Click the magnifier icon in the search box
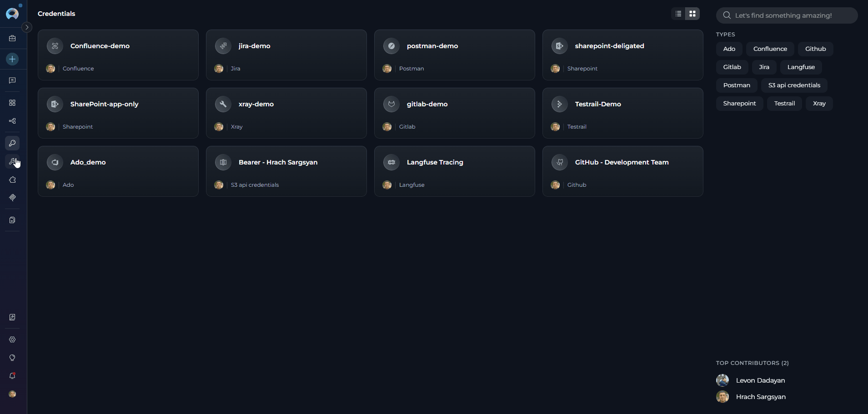This screenshot has width=868, height=414. (x=727, y=15)
